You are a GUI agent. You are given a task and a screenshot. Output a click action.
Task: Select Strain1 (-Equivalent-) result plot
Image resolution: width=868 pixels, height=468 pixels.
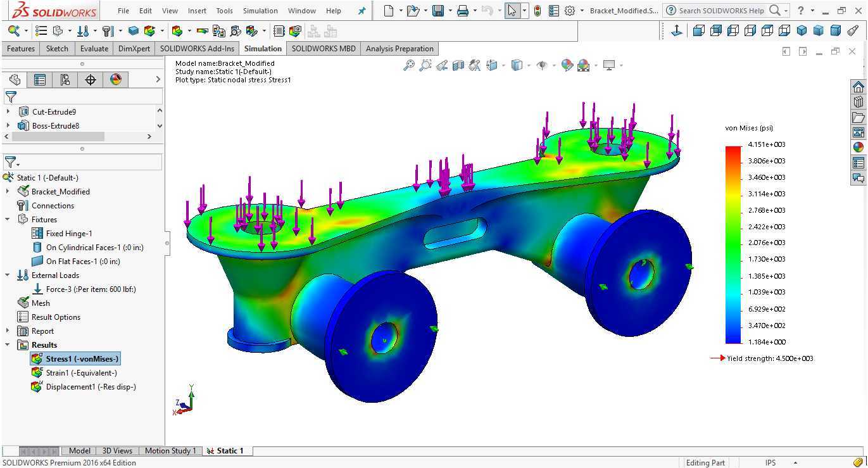[x=75, y=373]
